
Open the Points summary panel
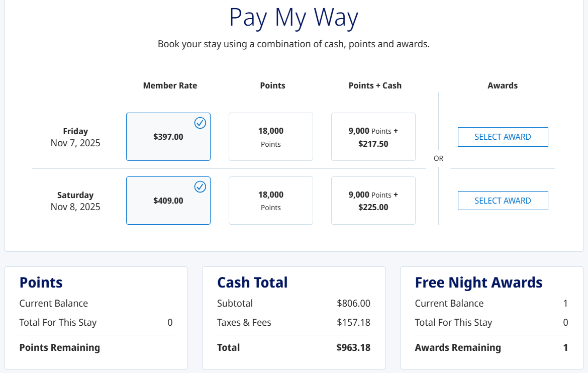coord(41,283)
